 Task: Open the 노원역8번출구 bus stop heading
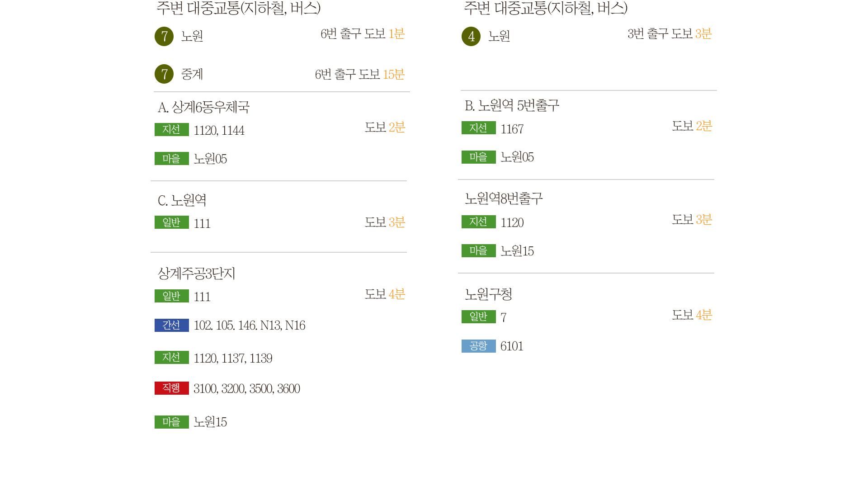click(504, 198)
